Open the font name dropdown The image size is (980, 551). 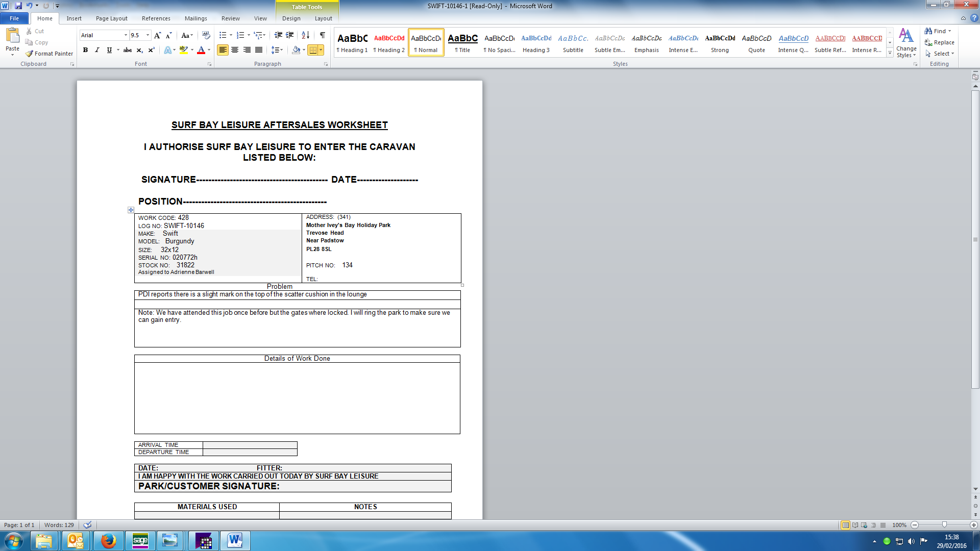pyautogui.click(x=126, y=35)
